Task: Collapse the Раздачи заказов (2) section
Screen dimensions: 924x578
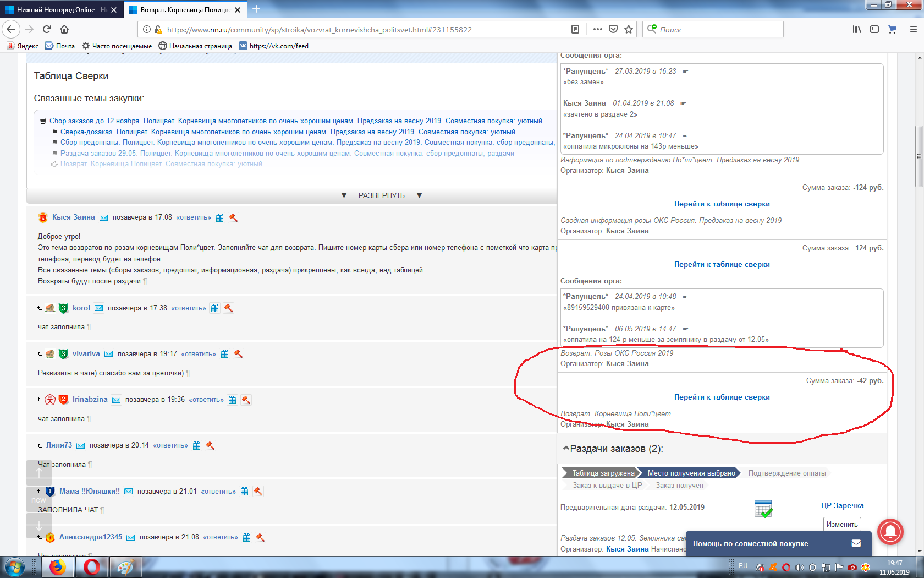Action: [x=566, y=449]
